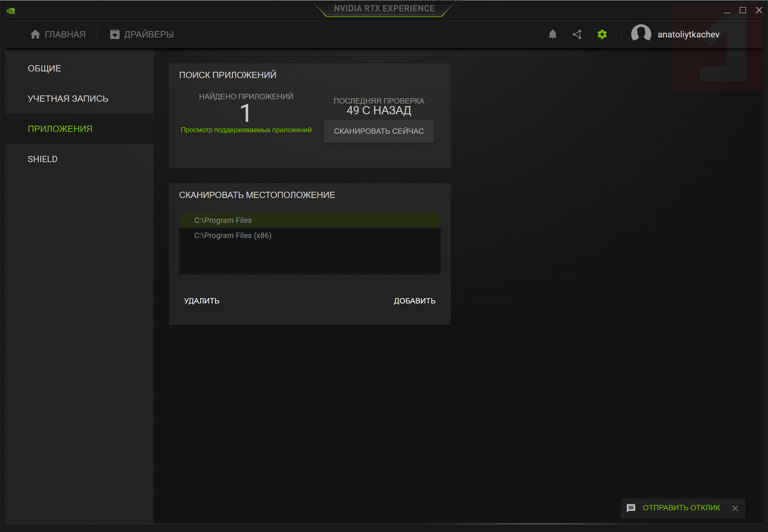Go to the ГЛАВНАЯ tab
This screenshot has height=532, width=768.
point(58,34)
